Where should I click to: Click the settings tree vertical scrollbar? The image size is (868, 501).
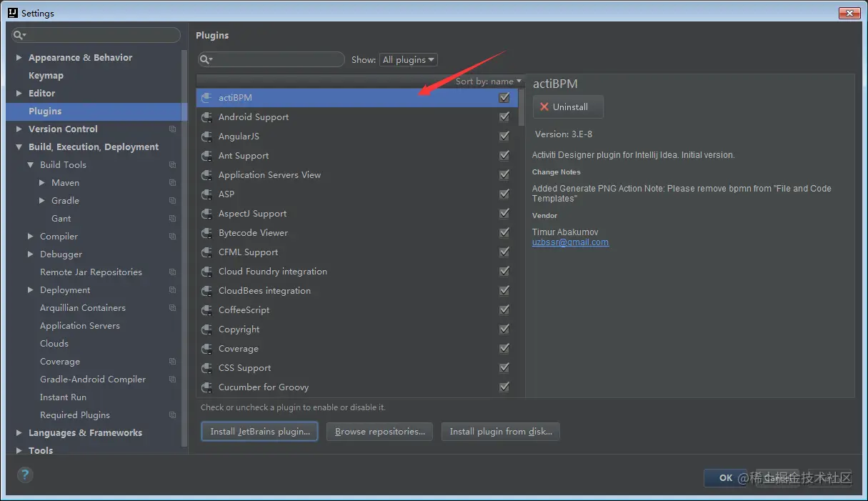(185, 250)
